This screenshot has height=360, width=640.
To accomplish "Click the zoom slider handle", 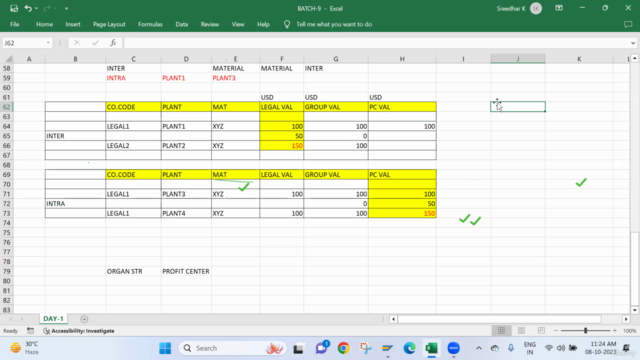I will coord(585,331).
